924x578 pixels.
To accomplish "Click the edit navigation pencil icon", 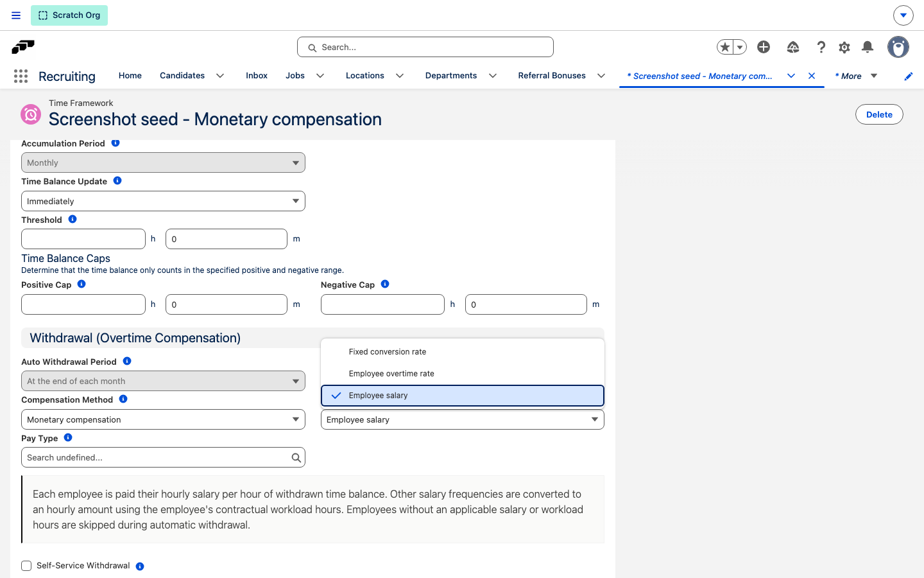I will [909, 76].
